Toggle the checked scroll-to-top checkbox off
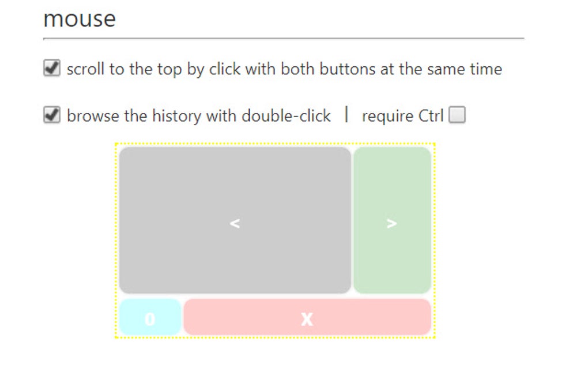 click(52, 68)
